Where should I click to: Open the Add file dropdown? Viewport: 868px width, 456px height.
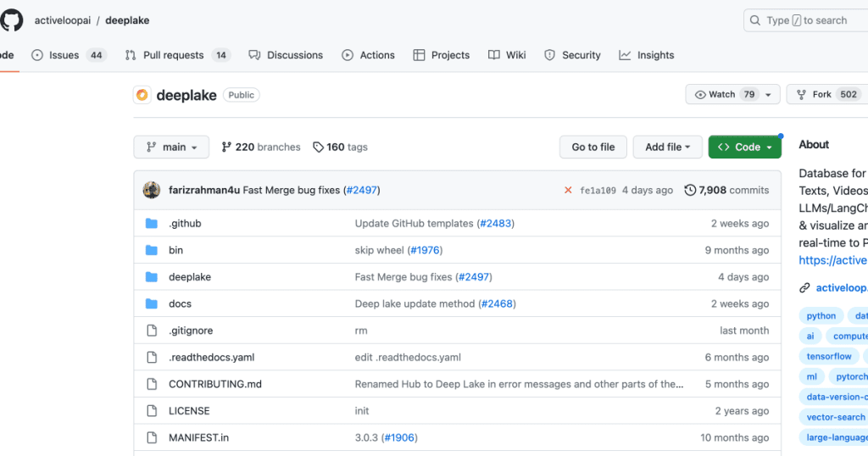click(668, 147)
